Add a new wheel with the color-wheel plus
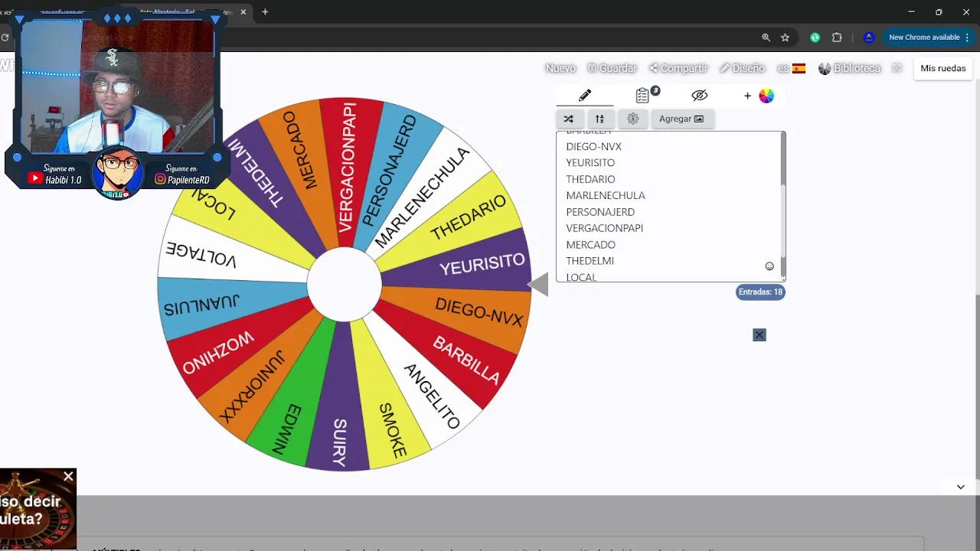This screenshot has width=980, height=551. point(759,96)
